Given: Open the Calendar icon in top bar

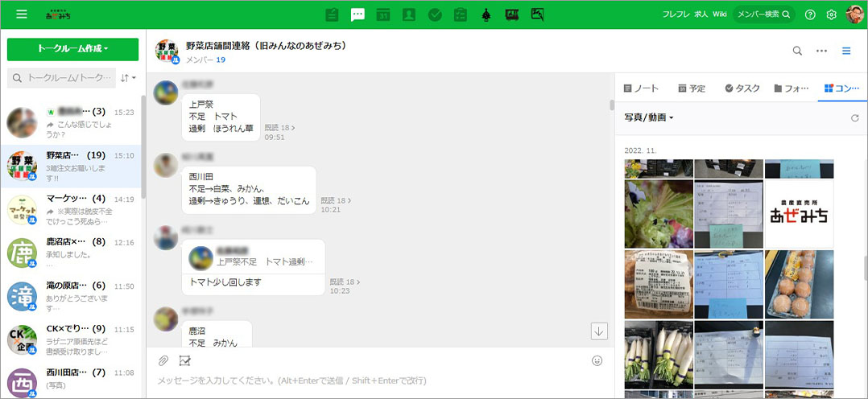Looking at the screenshot, I should tap(383, 14).
